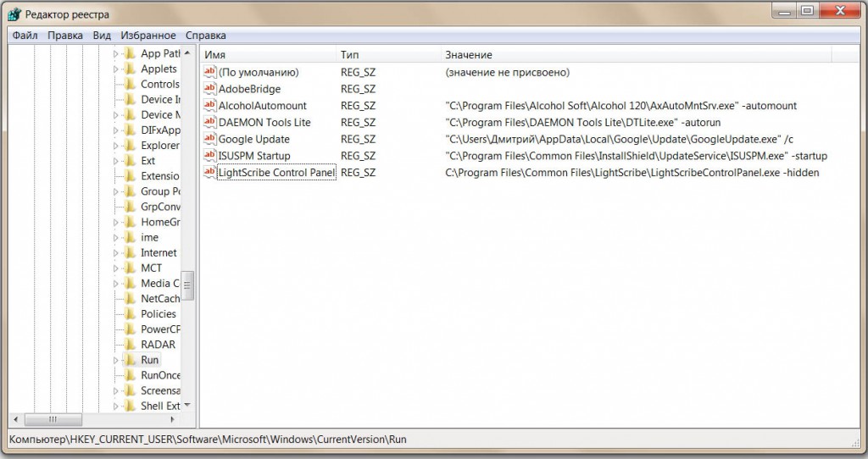868x459 pixels.
Task: Click the tree horizontal scroll left arrow
Action: tap(15, 420)
